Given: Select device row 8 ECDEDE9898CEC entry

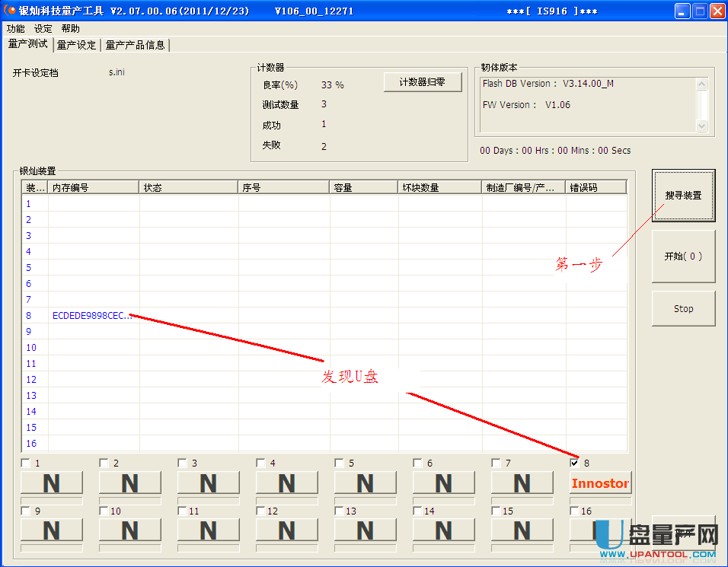Looking at the screenshot, I should click(92, 315).
